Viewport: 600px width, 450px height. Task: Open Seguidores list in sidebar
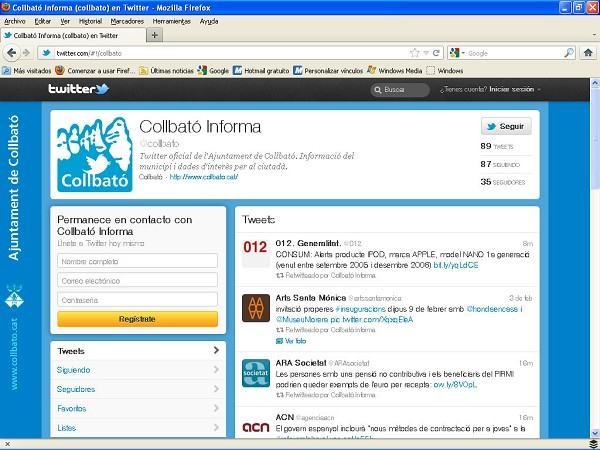138,389
